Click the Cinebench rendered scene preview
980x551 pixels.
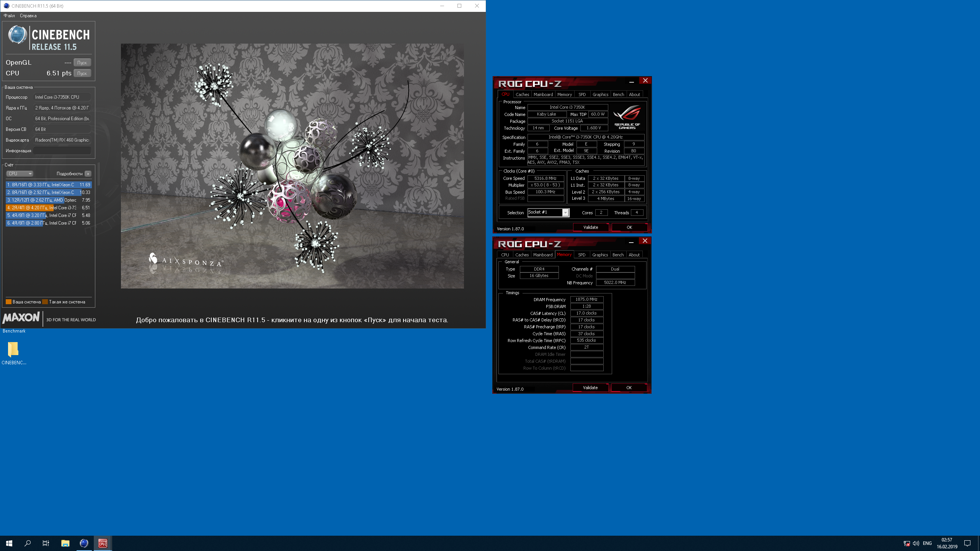(292, 166)
